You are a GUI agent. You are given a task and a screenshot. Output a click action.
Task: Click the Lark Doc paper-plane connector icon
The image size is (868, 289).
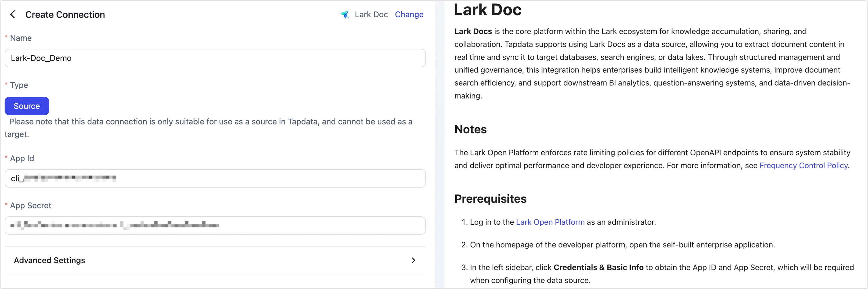coord(344,14)
